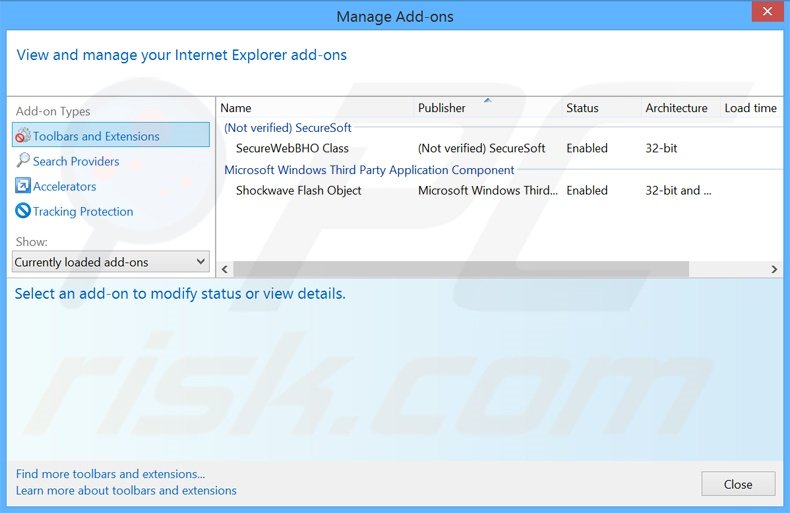Click the Tracking Protection blocked-circle icon

tap(23, 211)
